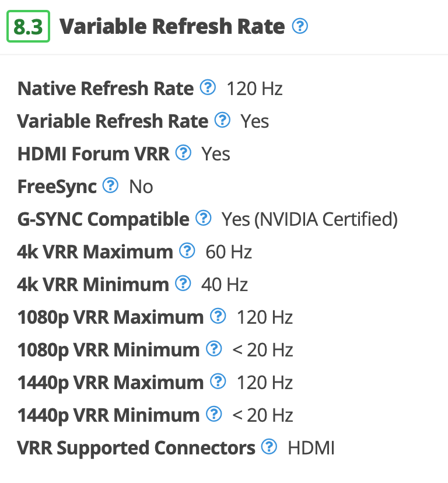This screenshot has height=483, width=448.
Task: Click the HDMI connectors value
Action: point(311,448)
